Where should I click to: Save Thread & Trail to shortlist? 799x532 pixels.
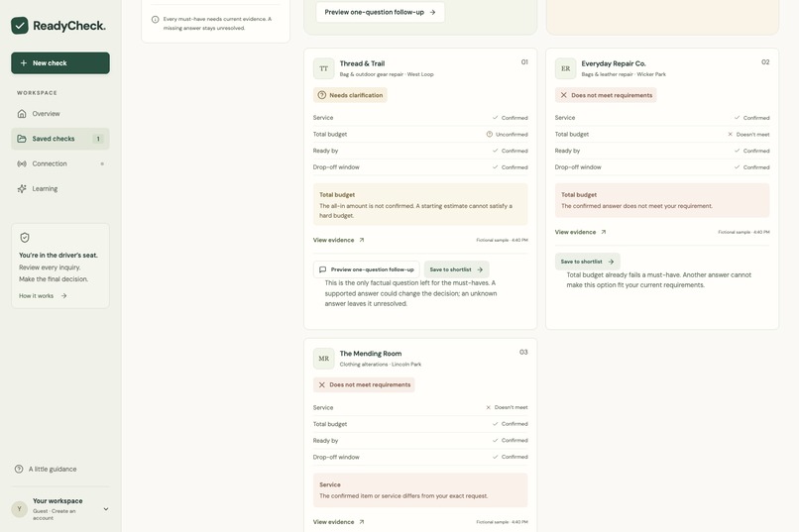(x=457, y=269)
